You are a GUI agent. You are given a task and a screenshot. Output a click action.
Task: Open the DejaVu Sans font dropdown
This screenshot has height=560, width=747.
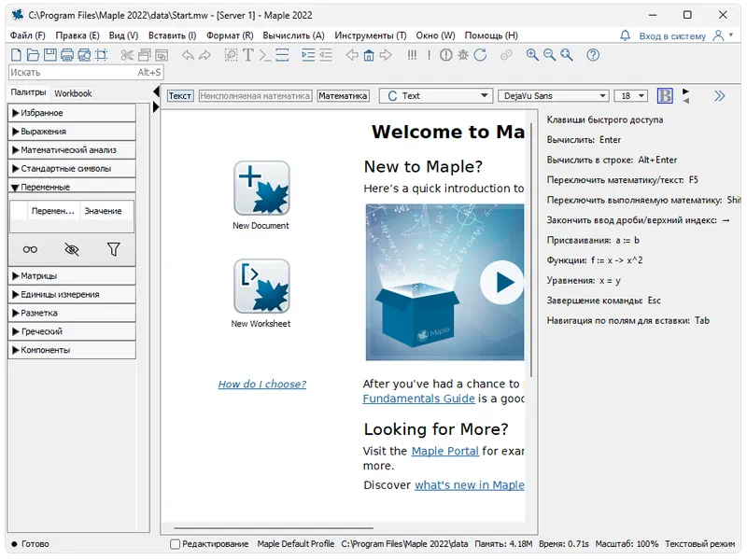click(553, 96)
